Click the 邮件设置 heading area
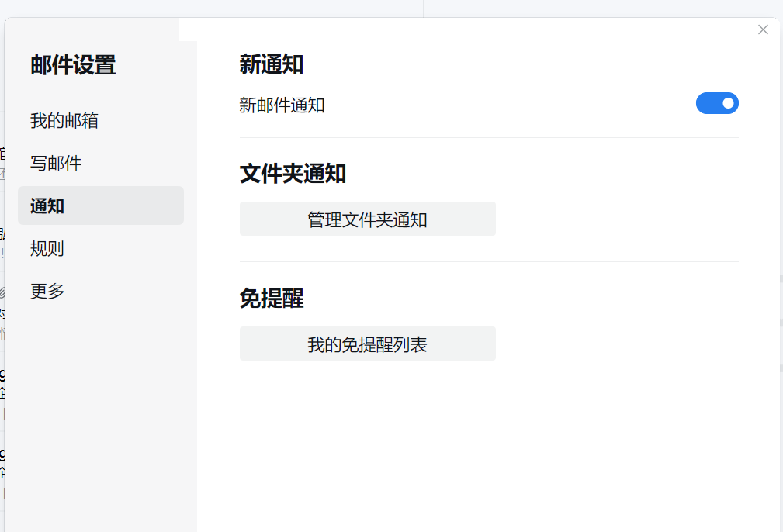The width and height of the screenshot is (783, 532). tap(71, 65)
